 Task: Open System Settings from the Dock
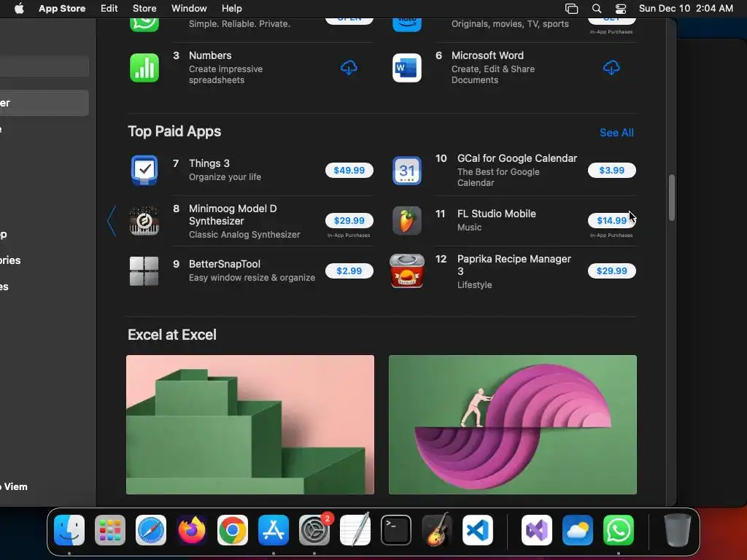coord(314,530)
